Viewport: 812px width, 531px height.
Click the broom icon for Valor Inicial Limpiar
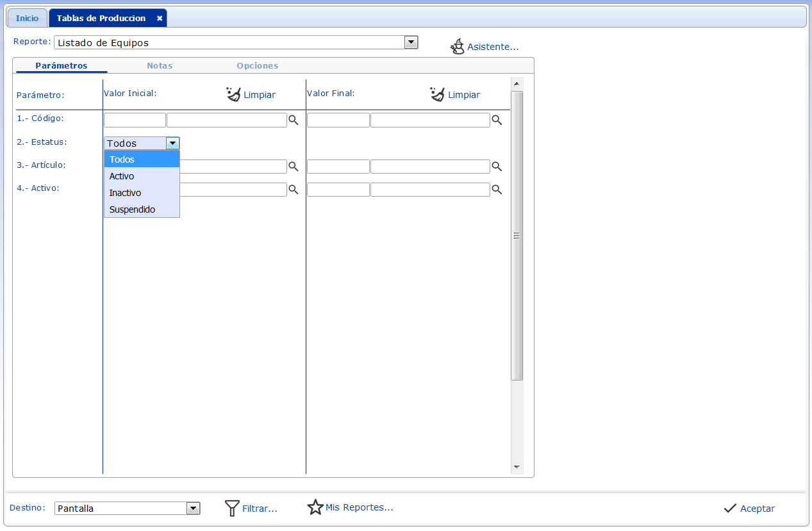point(233,94)
